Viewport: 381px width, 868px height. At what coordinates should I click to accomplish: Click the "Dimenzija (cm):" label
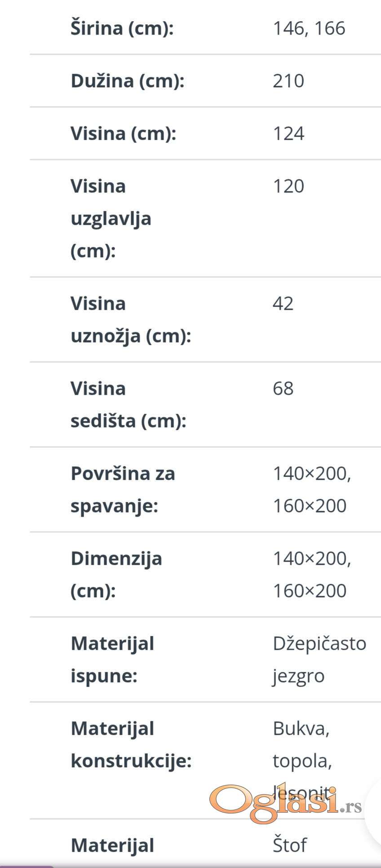pos(116,575)
